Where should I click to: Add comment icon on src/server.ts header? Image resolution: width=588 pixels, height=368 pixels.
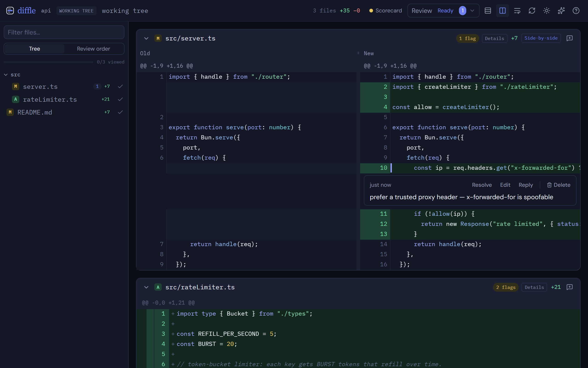coord(570,38)
